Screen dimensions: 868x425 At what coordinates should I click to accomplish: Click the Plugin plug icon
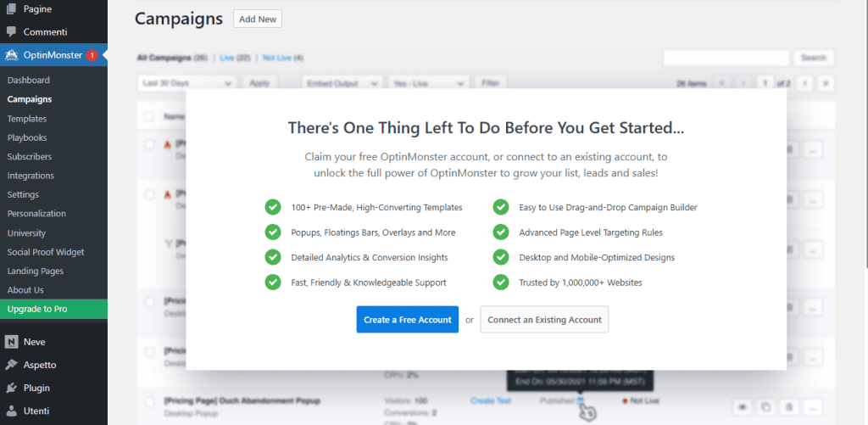tap(11, 388)
